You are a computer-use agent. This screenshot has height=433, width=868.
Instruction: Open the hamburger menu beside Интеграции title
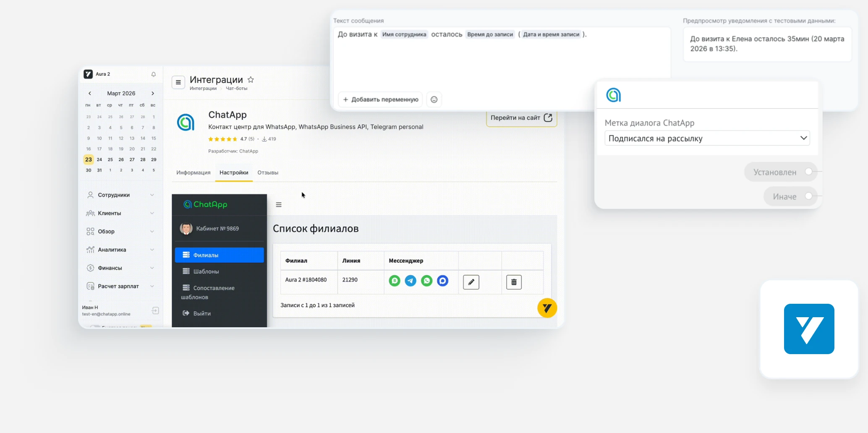pyautogui.click(x=178, y=82)
